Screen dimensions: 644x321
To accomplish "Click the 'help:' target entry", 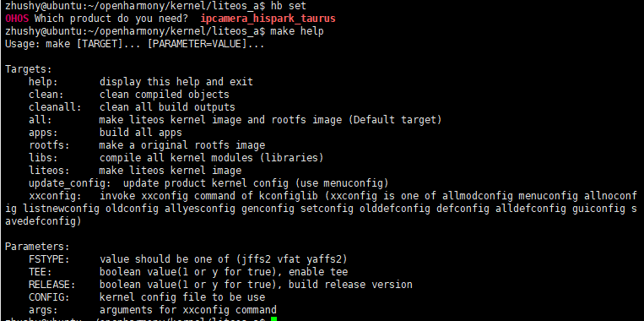I will tap(44, 82).
